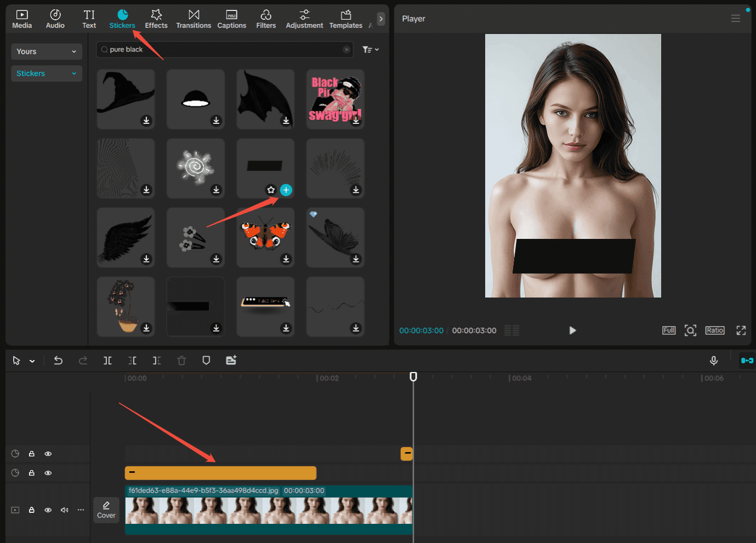Hide the second sticker track
The height and width of the screenshot is (543, 756).
(48, 473)
